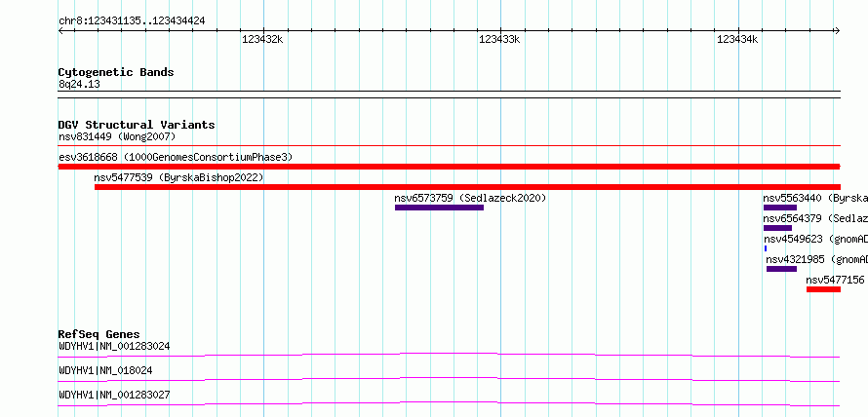Click the nsv4549623 gnomAD label

pos(815,239)
